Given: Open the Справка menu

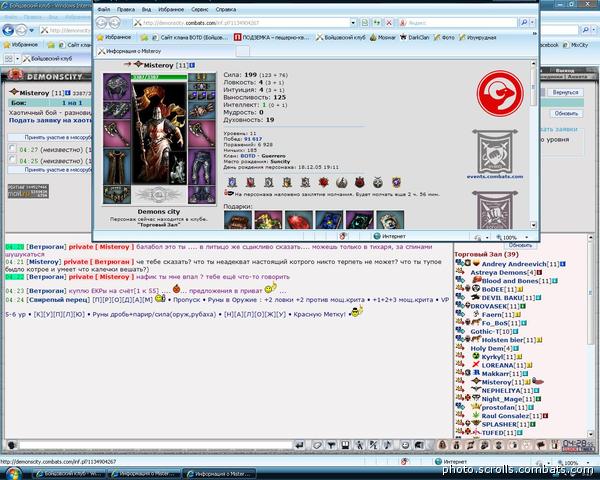Looking at the screenshot, I should point(225,9).
